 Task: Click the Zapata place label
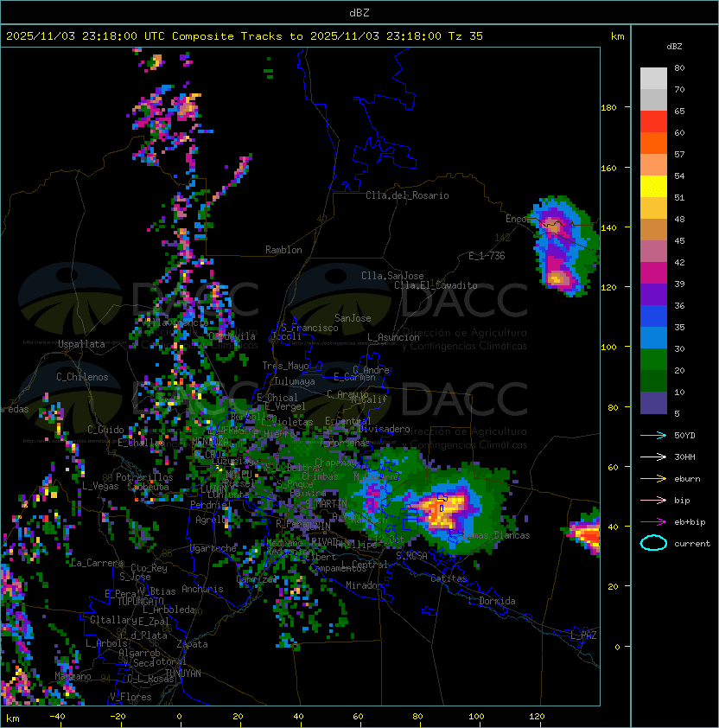click(x=192, y=644)
